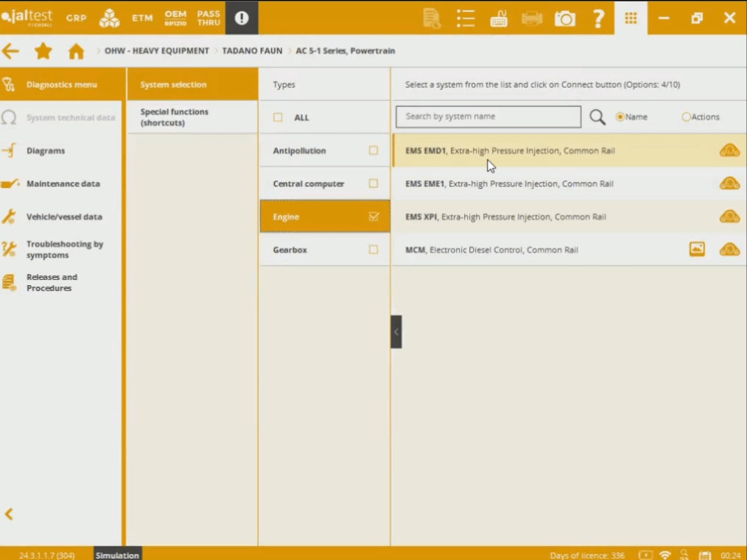The image size is (747, 560).
Task: Click cloud icon on EMS EMD1 row
Action: click(x=729, y=150)
